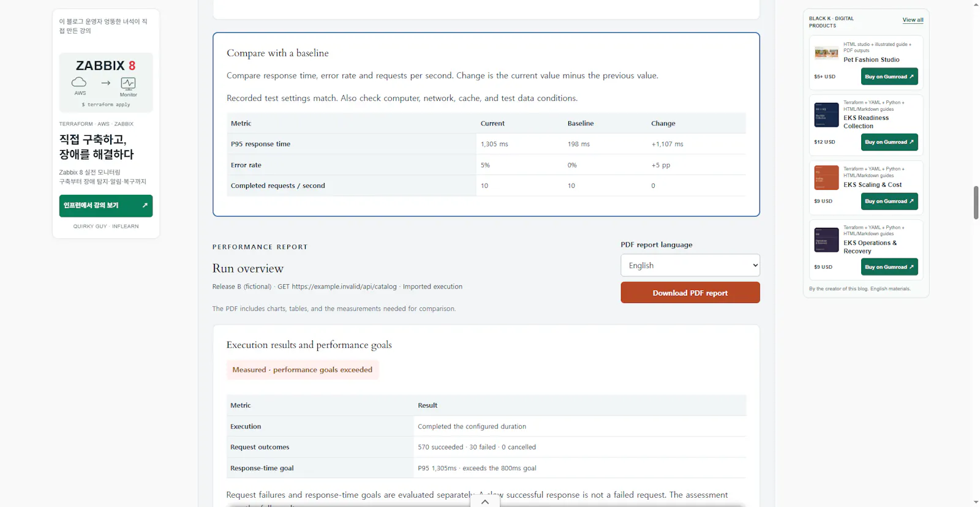Click the Change column header
Viewport: 980px width, 507px height.
tap(663, 124)
